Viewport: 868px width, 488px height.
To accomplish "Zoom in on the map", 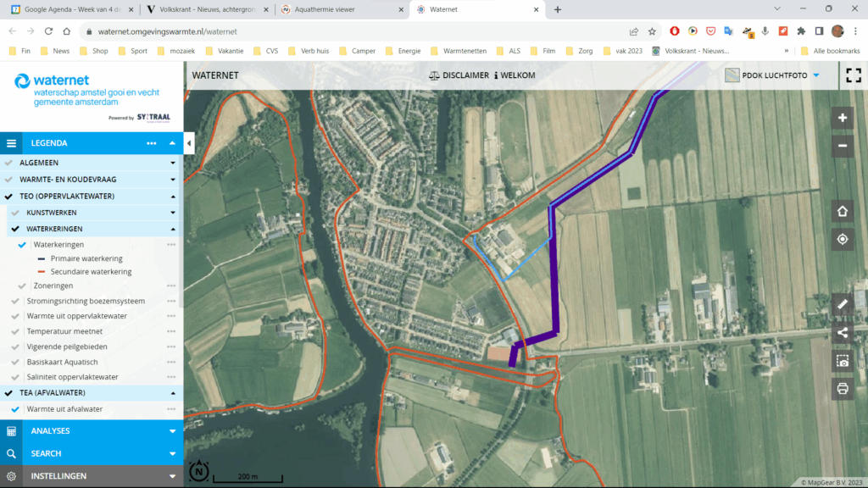I will 842,119.
